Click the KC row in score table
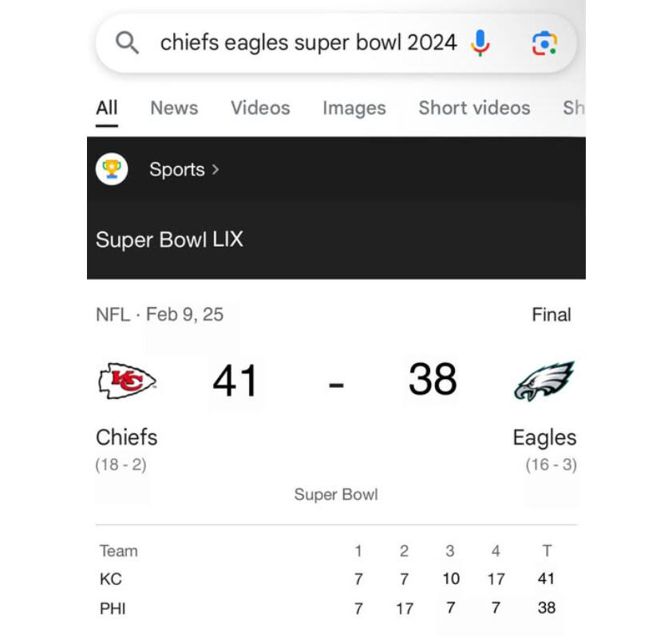The image size is (672, 640). click(x=111, y=579)
